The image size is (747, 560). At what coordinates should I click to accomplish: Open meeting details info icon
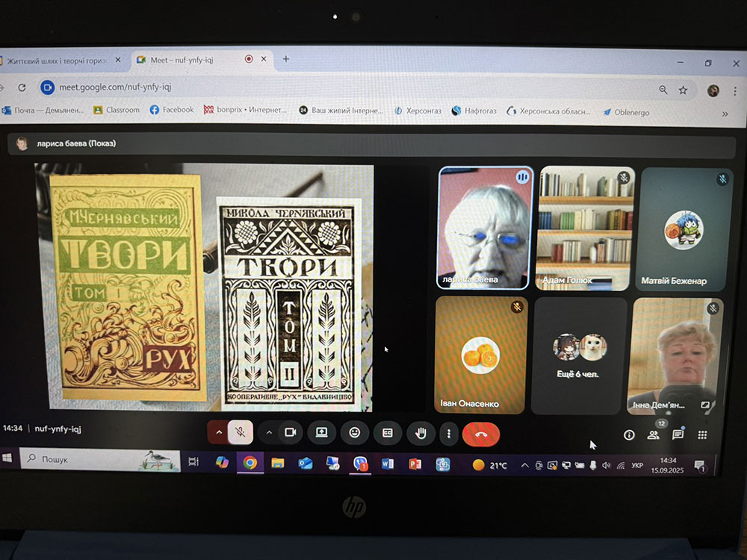(629, 435)
